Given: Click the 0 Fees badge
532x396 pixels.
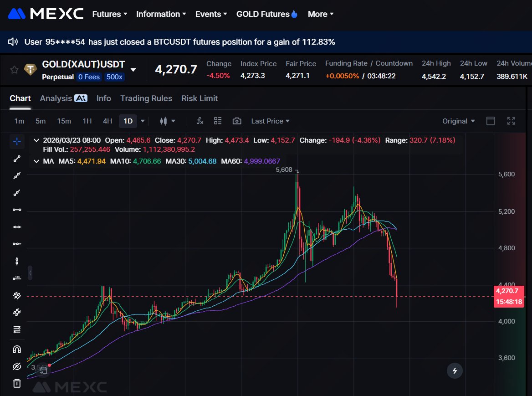Looking at the screenshot, I should point(89,77).
